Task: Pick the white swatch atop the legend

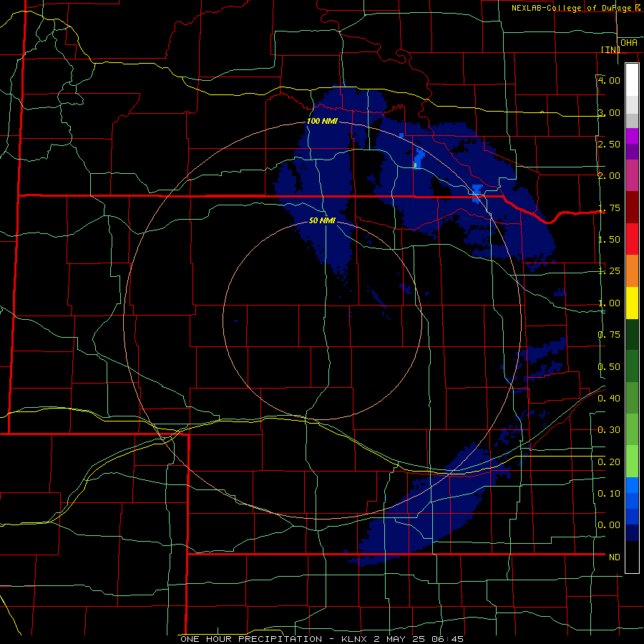Action: point(632,80)
